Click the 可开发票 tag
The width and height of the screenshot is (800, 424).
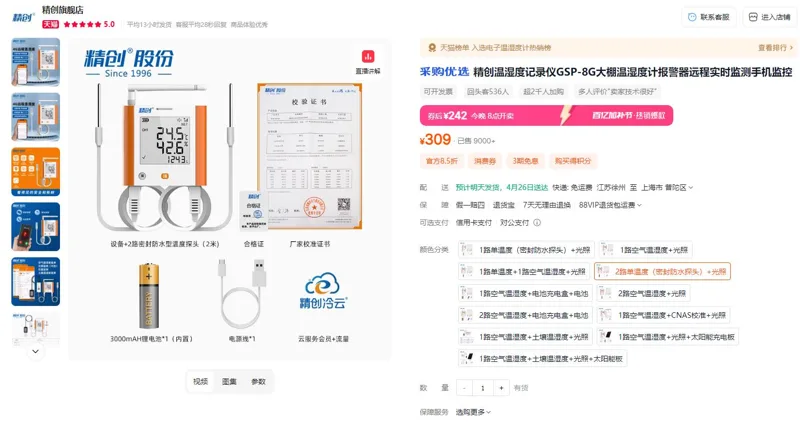click(438, 91)
